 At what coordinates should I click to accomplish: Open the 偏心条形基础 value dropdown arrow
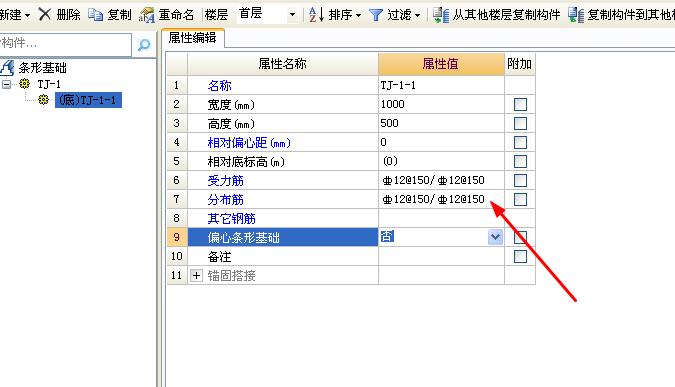[495, 237]
